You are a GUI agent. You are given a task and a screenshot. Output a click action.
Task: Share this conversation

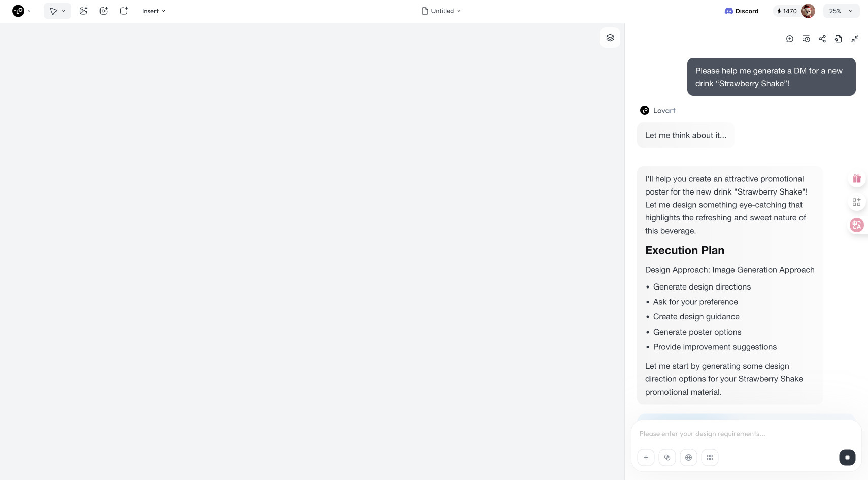tap(822, 39)
